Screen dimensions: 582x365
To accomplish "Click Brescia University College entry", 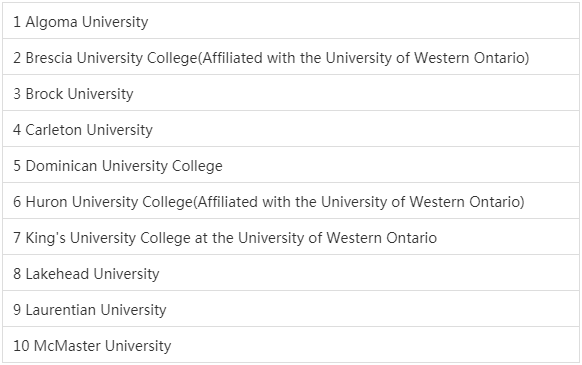I will pyautogui.click(x=291, y=57).
